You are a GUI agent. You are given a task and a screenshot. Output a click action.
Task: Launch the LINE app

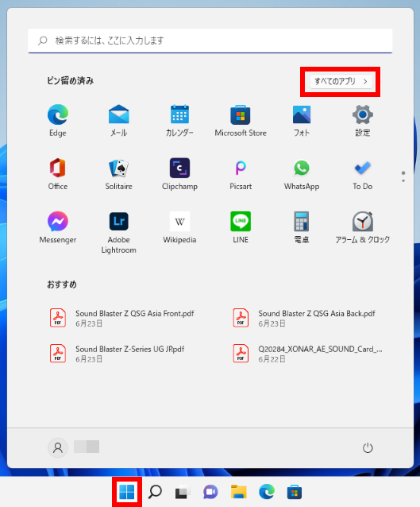(241, 227)
